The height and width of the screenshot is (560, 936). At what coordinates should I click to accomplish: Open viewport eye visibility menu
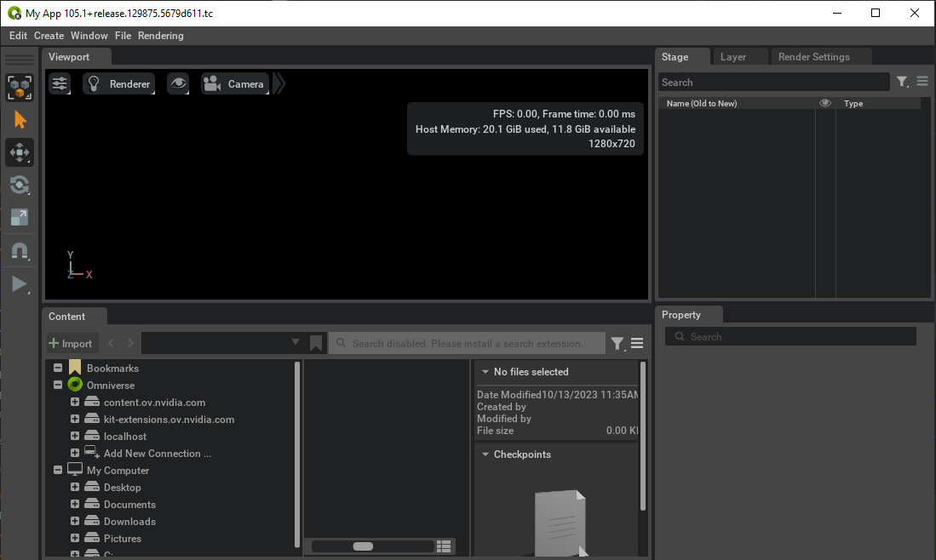(178, 84)
